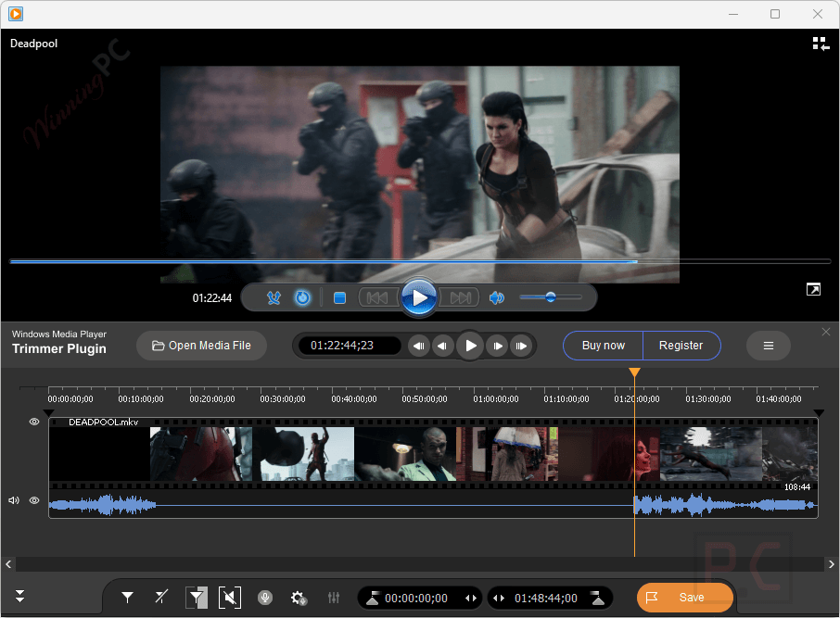
Task: Save the trimmed video
Action: [x=684, y=598]
